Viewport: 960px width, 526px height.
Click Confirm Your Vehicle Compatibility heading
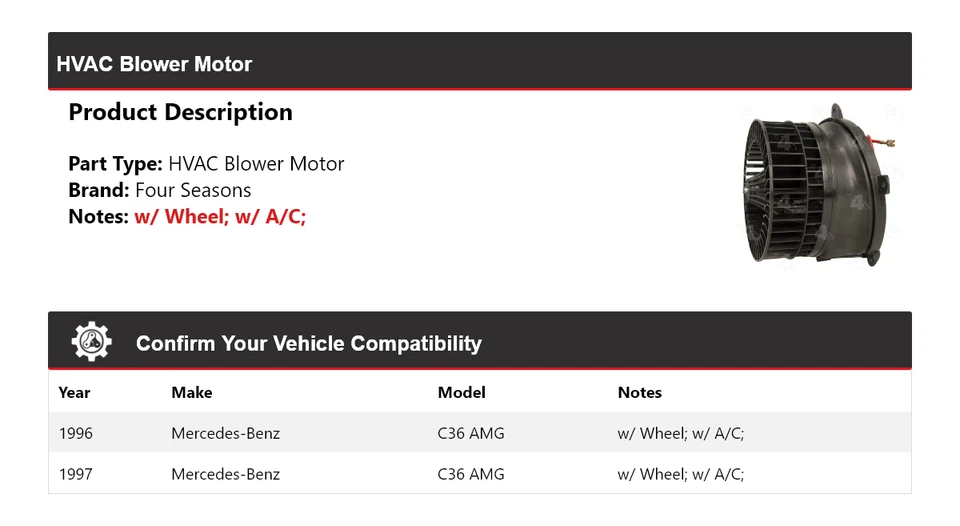[x=308, y=344]
